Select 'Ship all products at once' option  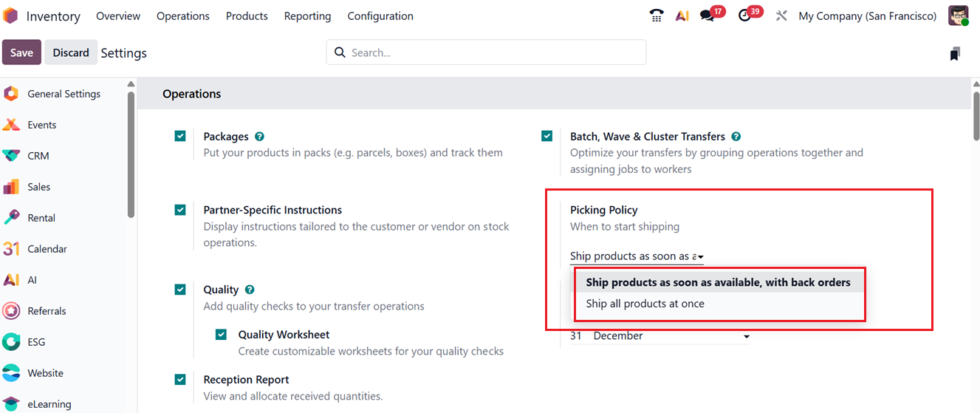[645, 304]
